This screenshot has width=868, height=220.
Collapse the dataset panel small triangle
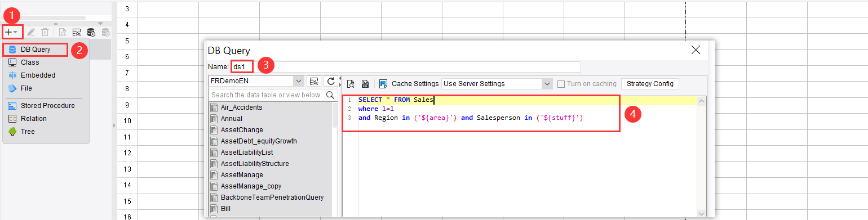(x=100, y=23)
